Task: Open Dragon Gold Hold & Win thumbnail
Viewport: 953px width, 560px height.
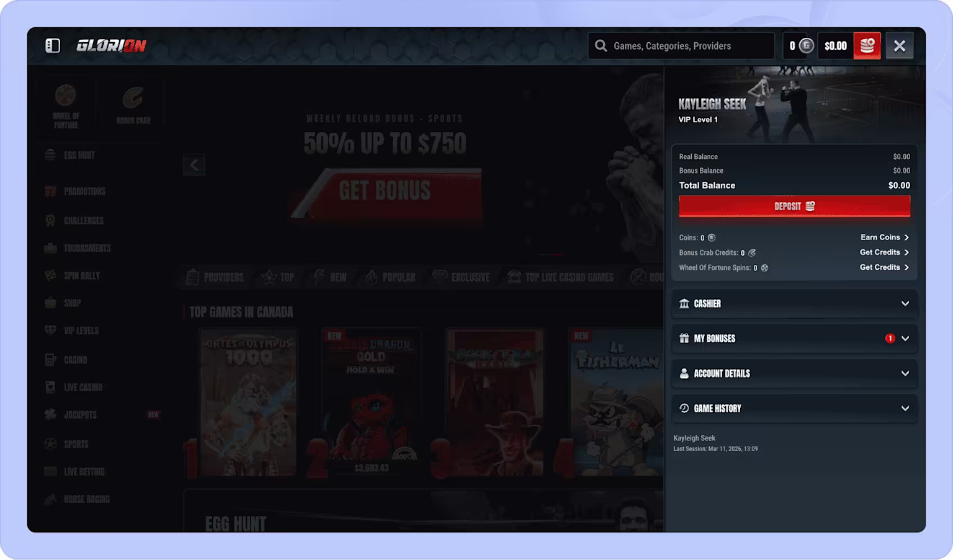Action: [371, 402]
